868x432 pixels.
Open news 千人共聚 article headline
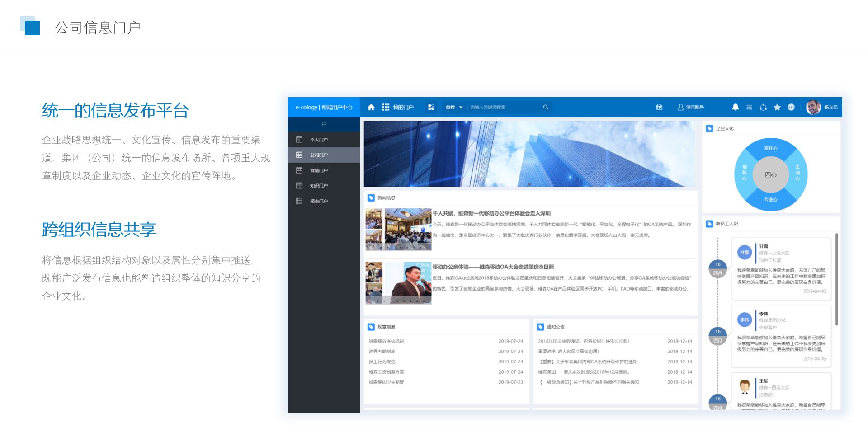[491, 213]
